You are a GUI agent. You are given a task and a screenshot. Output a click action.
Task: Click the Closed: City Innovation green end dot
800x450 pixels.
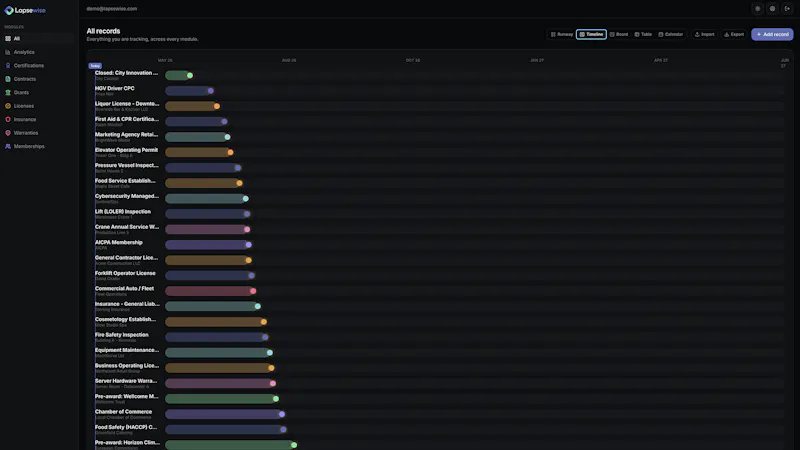point(190,76)
